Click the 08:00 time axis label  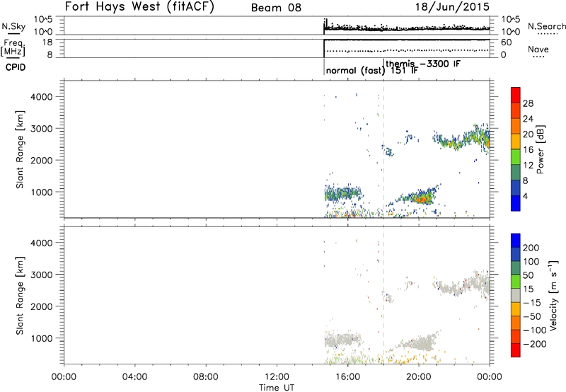pyautogui.click(x=206, y=377)
